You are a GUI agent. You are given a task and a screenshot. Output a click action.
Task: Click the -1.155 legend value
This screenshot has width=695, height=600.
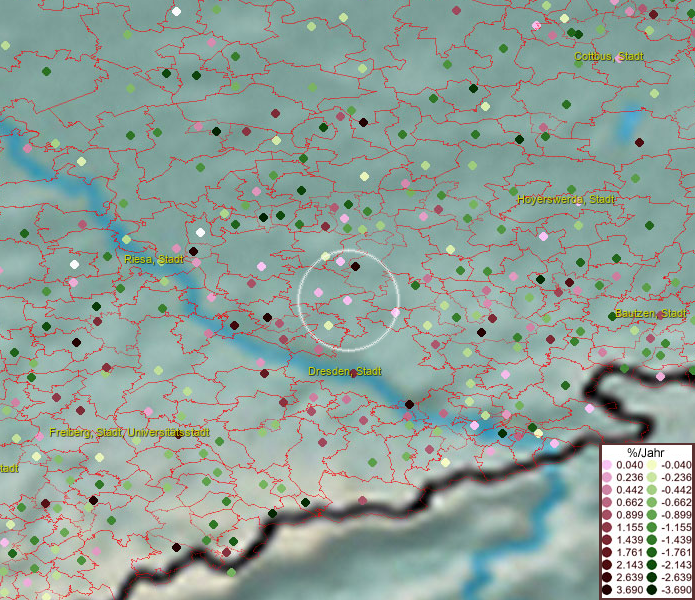(x=676, y=527)
